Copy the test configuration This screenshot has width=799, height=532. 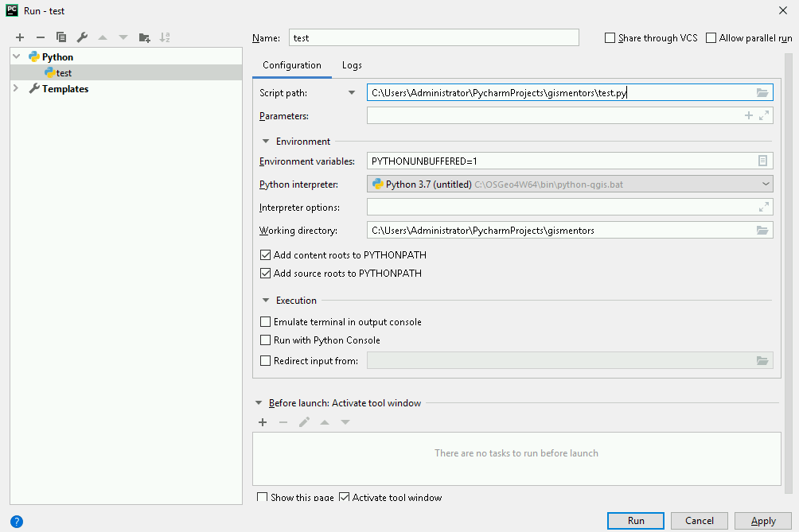coord(61,37)
